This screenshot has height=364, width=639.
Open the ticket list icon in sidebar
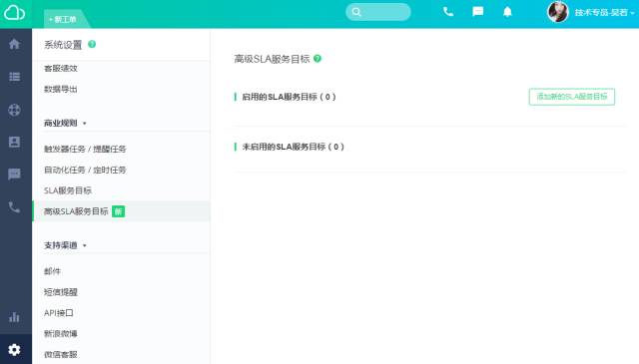14,77
